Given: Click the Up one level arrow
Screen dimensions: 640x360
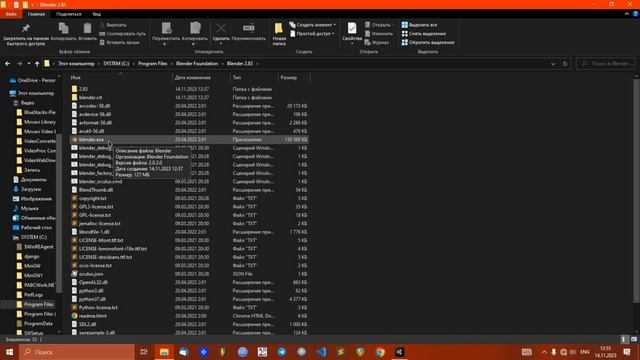Looking at the screenshot, I should (x=37, y=64).
